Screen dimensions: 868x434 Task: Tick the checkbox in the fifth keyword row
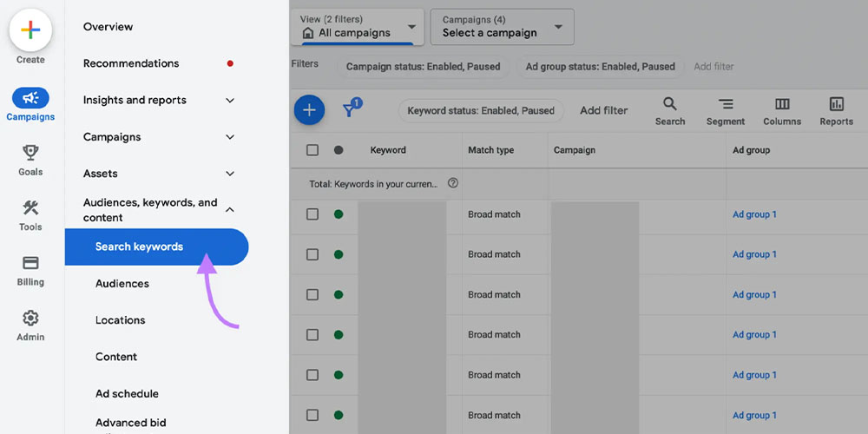click(x=312, y=375)
